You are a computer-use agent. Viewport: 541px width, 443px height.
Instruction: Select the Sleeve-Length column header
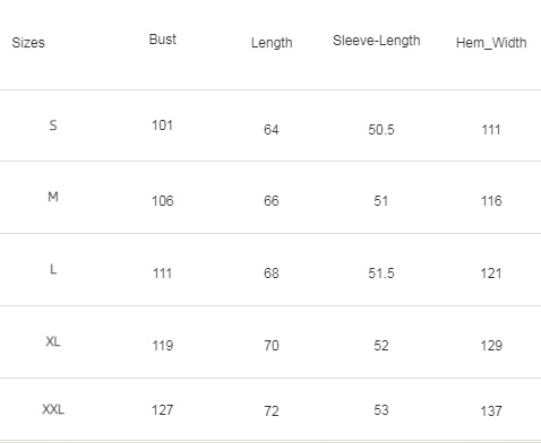coord(376,41)
